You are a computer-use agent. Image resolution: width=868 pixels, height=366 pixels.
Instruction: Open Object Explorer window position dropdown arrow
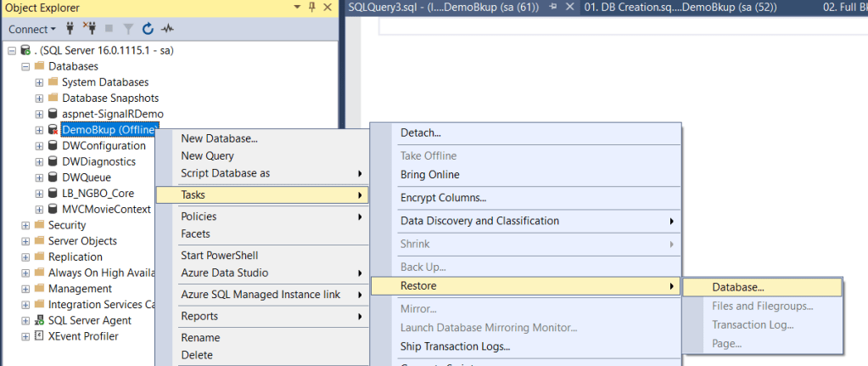point(297,8)
